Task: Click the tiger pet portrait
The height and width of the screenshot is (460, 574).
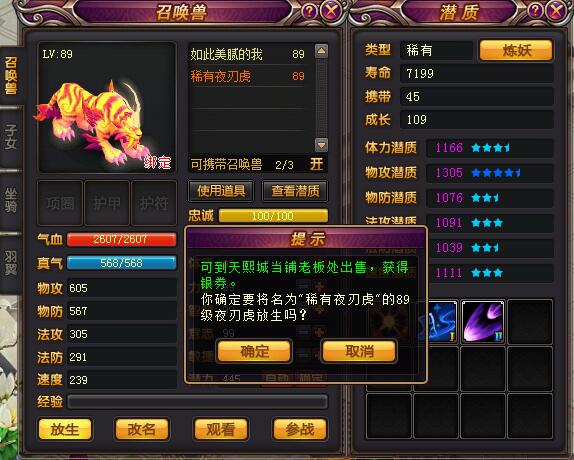Action: [107, 107]
